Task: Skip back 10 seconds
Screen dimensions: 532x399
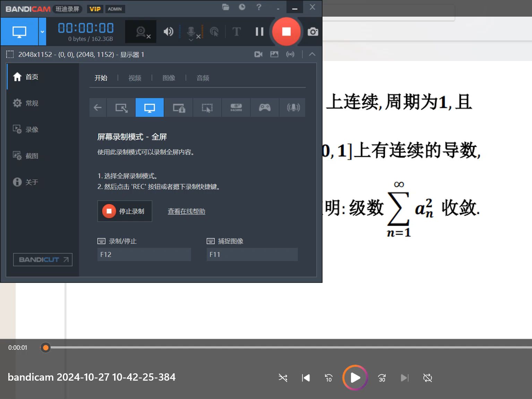Action: click(x=329, y=378)
